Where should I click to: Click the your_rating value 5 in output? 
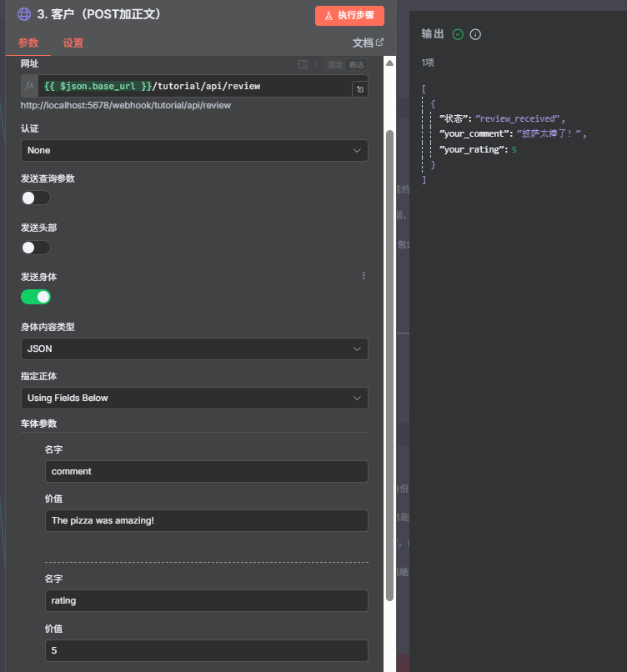[514, 149]
